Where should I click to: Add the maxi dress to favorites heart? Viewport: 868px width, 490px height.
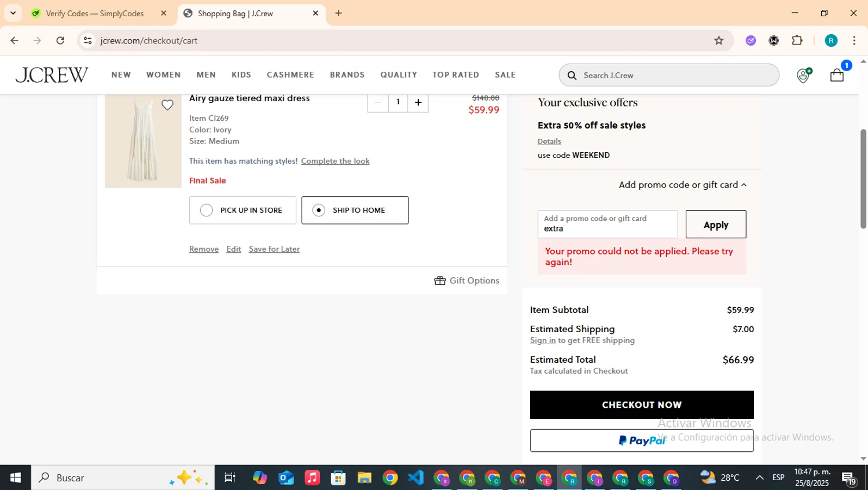tap(167, 105)
